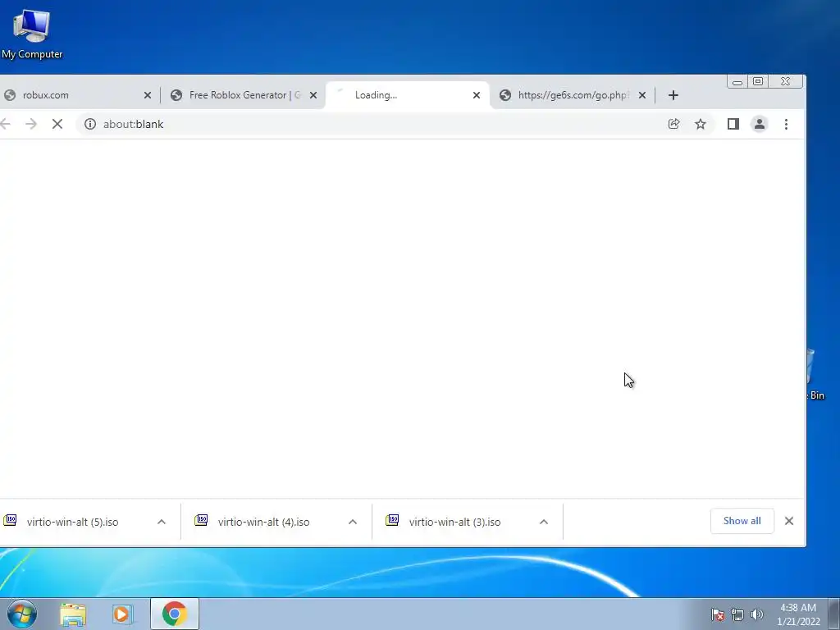Open the Action Center flag icon
Image resolution: width=840 pixels, height=630 pixels.
pos(717,615)
